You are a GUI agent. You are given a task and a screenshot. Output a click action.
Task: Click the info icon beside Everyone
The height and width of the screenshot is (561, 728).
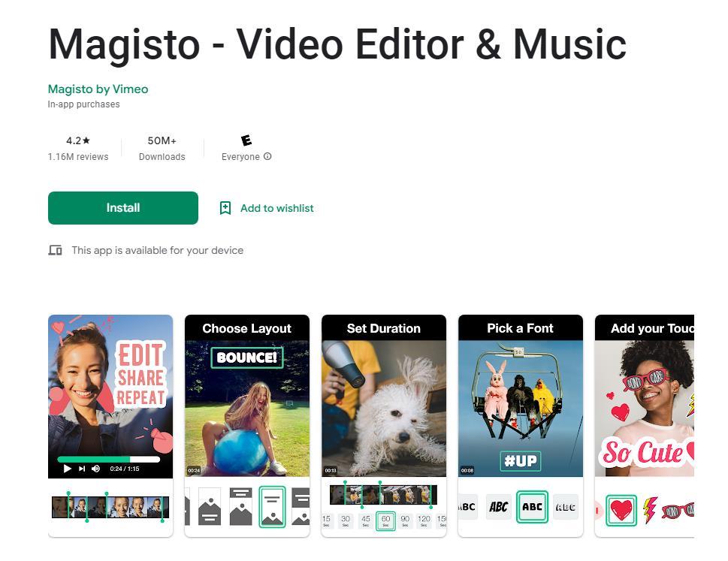coord(267,156)
